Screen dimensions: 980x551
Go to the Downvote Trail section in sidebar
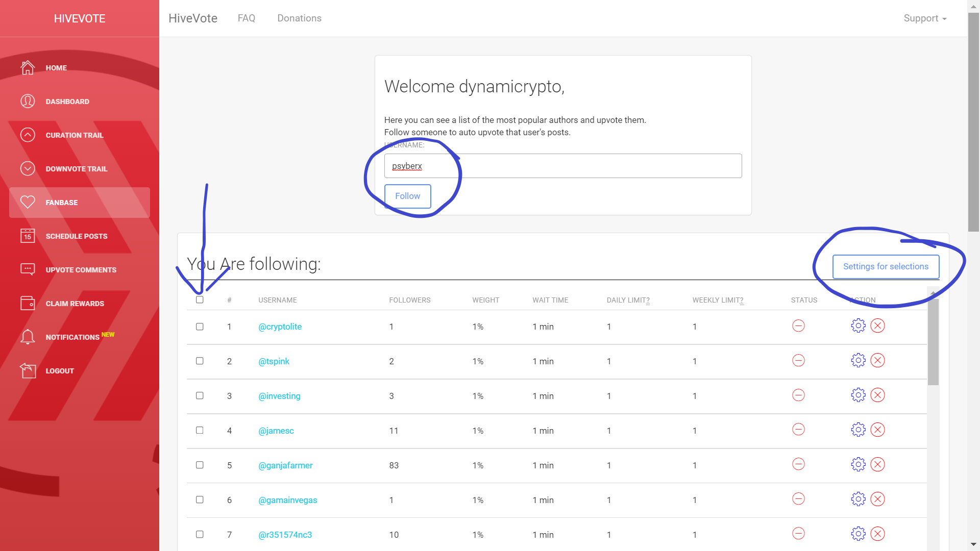coord(80,168)
